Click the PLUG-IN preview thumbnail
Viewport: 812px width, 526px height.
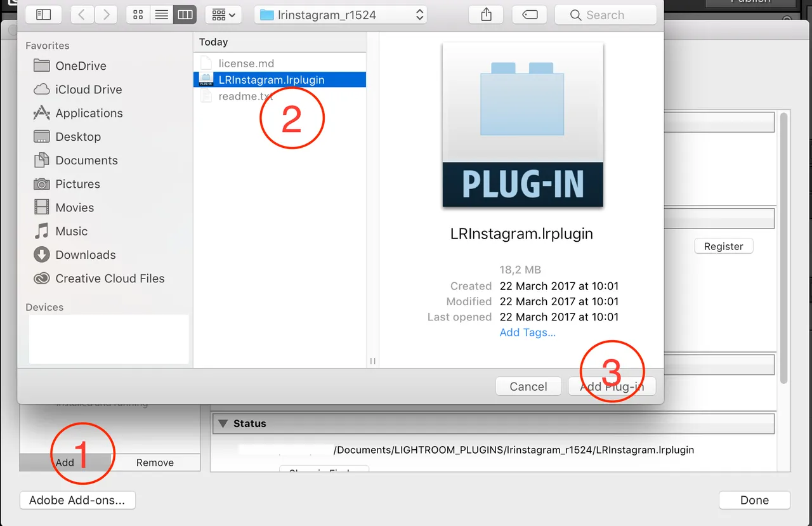(523, 125)
